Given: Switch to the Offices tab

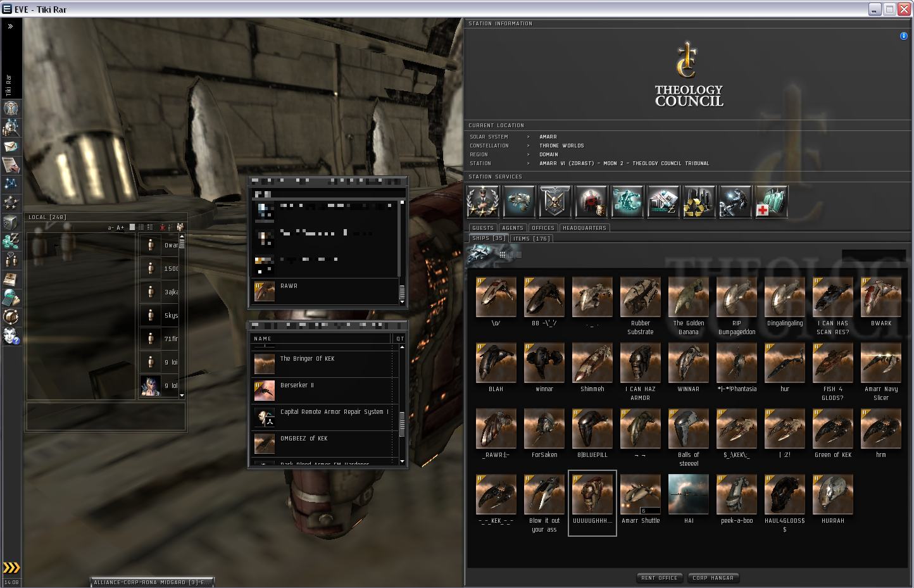Looking at the screenshot, I should click(x=543, y=228).
